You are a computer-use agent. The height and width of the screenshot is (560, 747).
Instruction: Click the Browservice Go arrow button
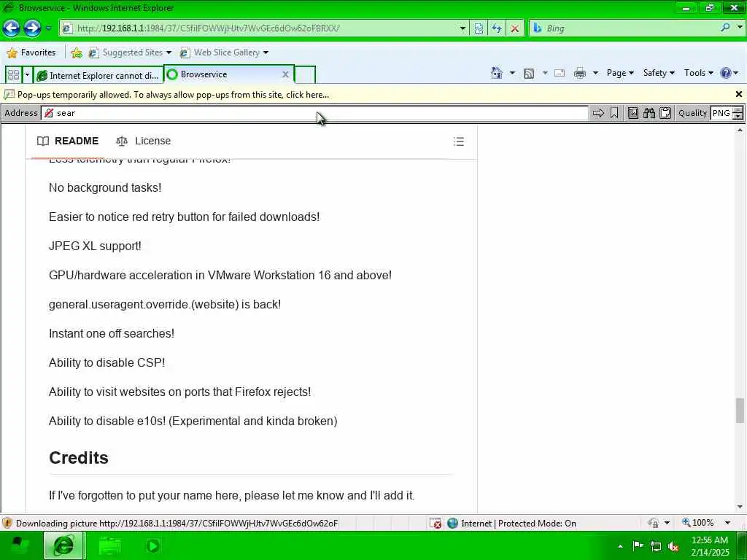click(x=598, y=113)
